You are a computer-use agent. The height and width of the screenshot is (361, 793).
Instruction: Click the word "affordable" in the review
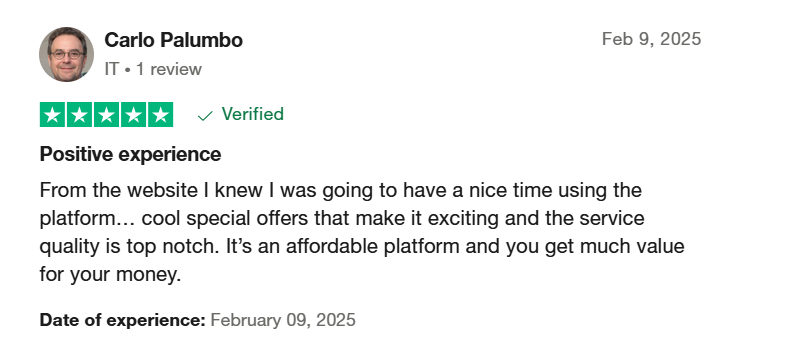332,247
